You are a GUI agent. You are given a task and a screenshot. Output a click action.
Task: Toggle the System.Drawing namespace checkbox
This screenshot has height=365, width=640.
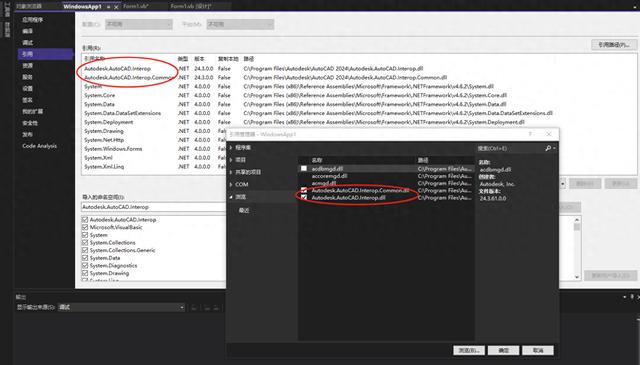85,273
